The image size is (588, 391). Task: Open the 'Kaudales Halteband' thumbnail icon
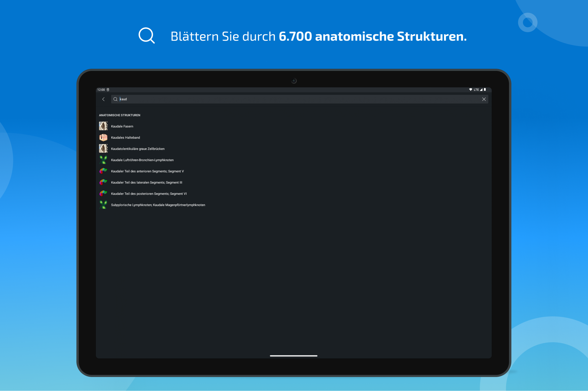103,137
